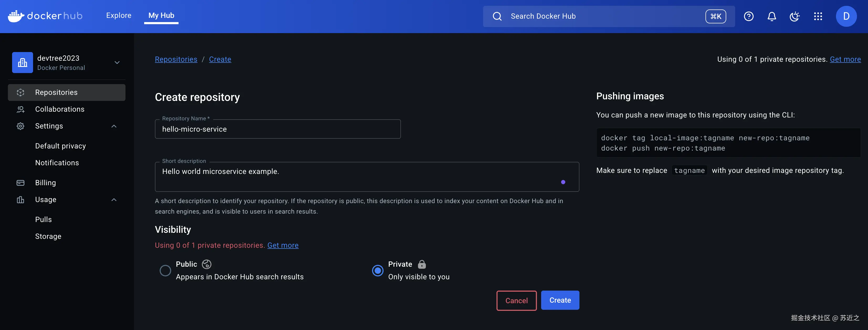
Task: Click the devtree2023 organization building icon
Action: pyautogui.click(x=23, y=62)
